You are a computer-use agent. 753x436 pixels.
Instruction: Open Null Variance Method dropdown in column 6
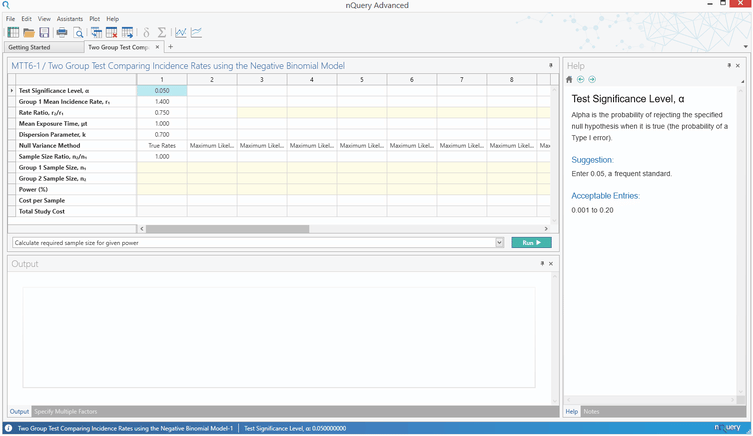(x=412, y=145)
